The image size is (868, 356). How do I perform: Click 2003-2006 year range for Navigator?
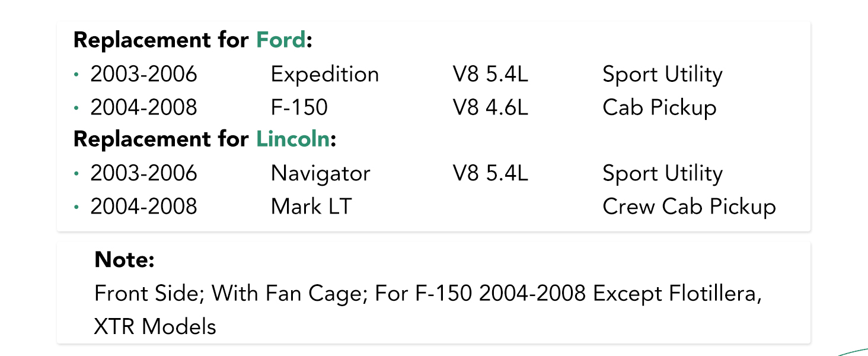click(x=143, y=173)
